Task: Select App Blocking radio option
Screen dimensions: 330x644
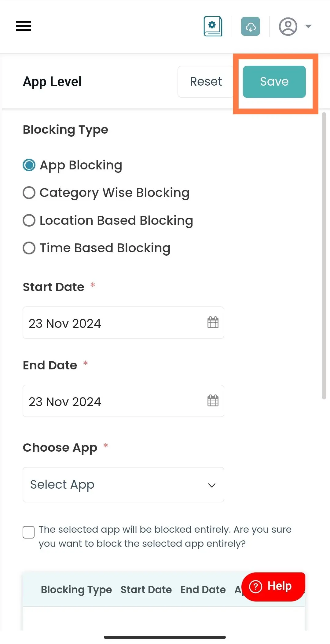Action: [29, 165]
